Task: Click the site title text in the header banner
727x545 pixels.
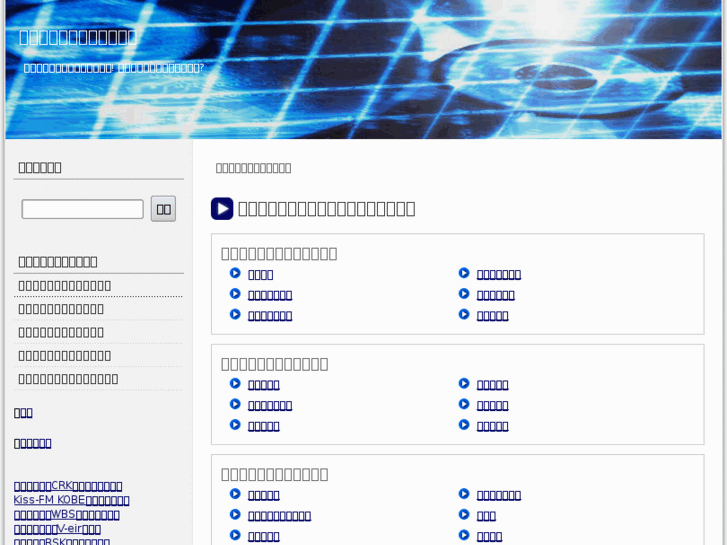Action: coord(78,37)
